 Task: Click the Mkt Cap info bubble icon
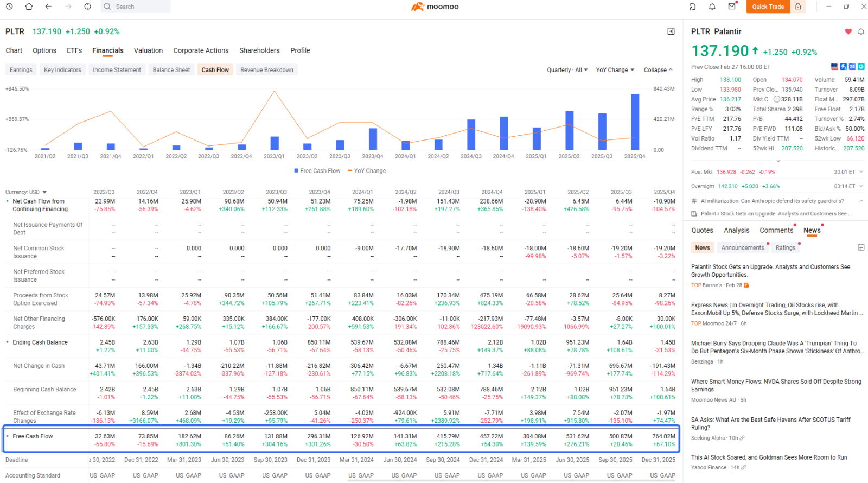tap(777, 99)
